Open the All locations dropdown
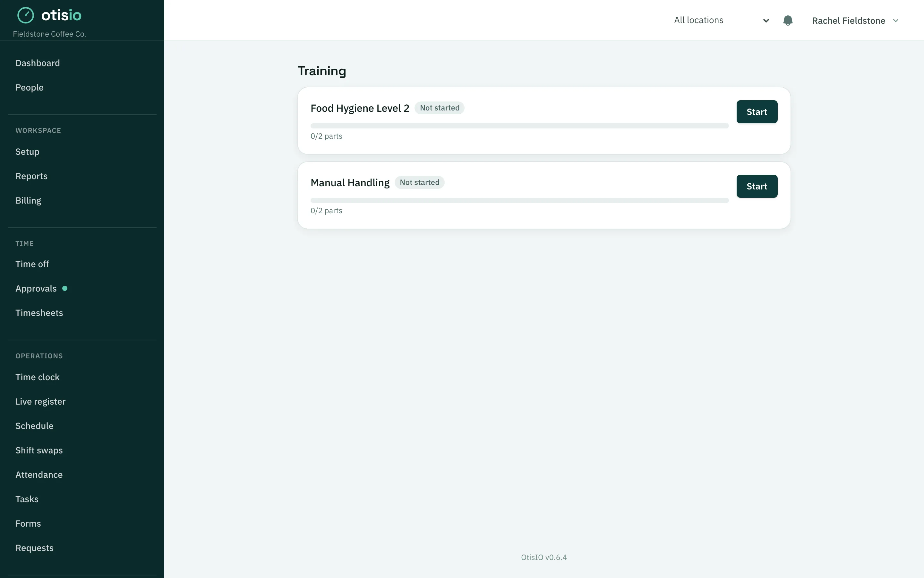 point(722,20)
